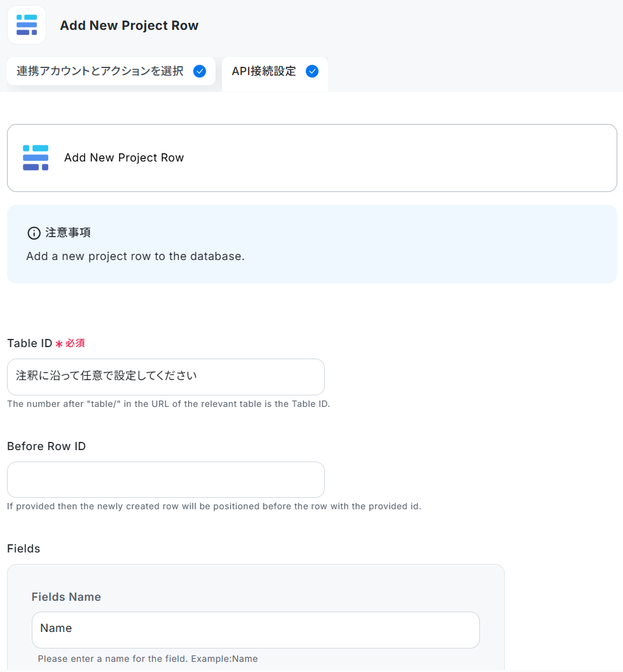Click the Fields section label

click(x=24, y=549)
